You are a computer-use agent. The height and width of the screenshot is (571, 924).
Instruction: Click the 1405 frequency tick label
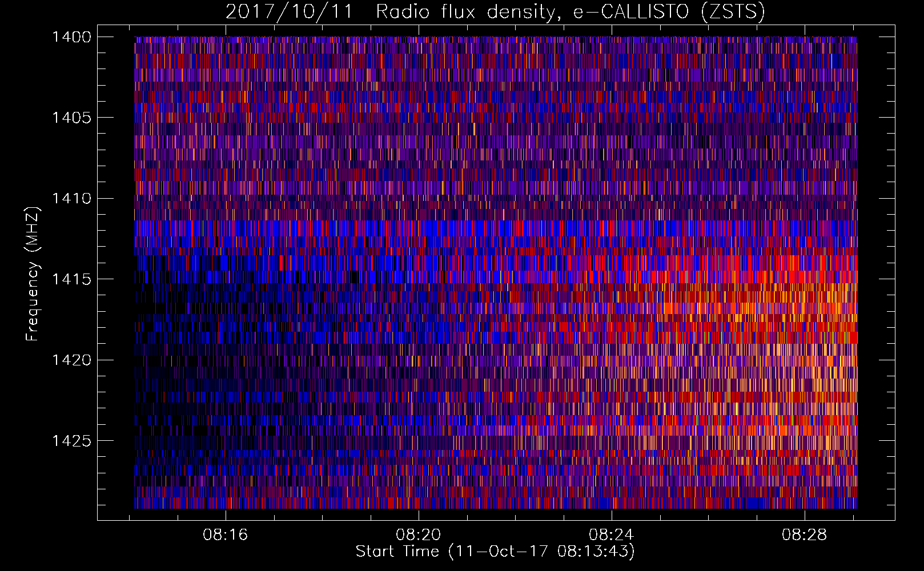pyautogui.click(x=71, y=118)
